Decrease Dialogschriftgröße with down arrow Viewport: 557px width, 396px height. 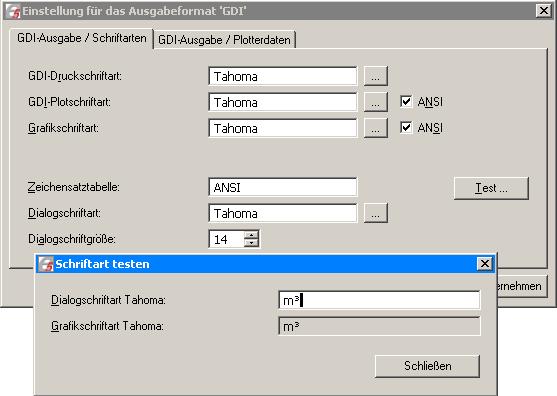tap(252, 243)
